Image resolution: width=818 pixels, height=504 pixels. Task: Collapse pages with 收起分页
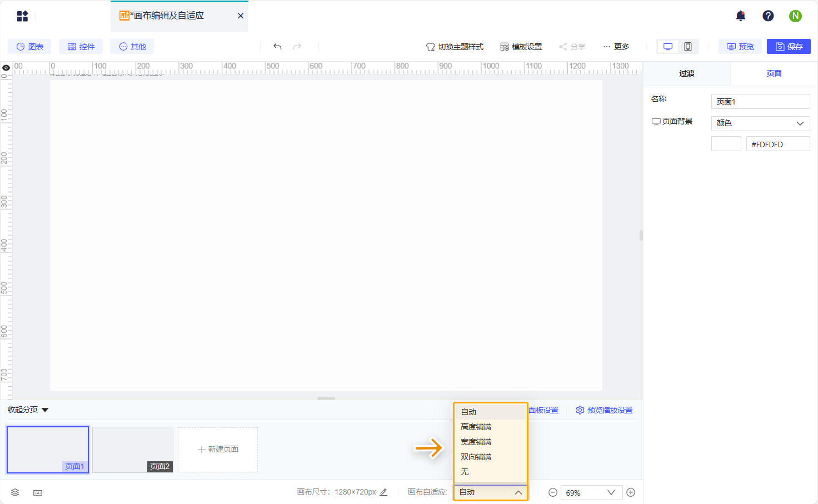click(x=28, y=410)
